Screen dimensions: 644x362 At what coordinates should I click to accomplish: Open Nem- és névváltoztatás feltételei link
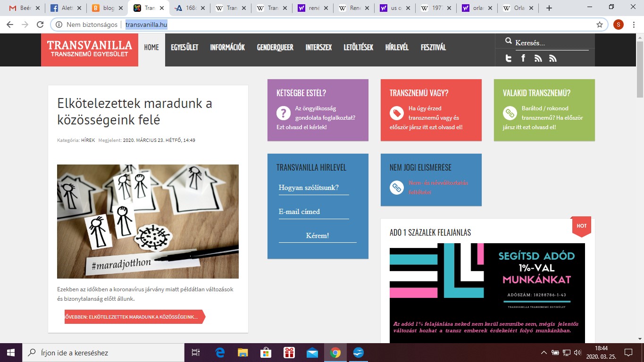[x=438, y=188]
